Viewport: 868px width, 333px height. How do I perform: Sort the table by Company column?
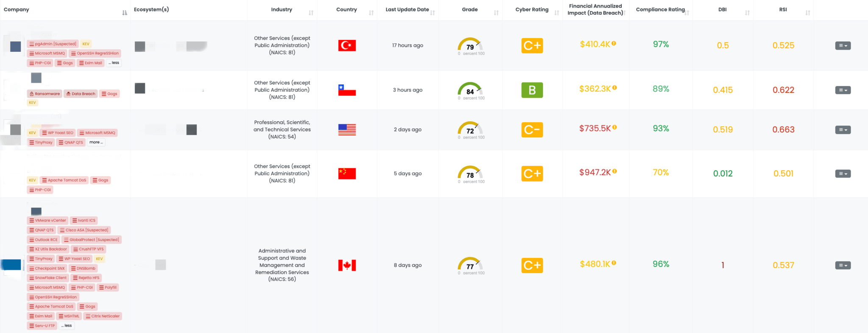(x=125, y=13)
